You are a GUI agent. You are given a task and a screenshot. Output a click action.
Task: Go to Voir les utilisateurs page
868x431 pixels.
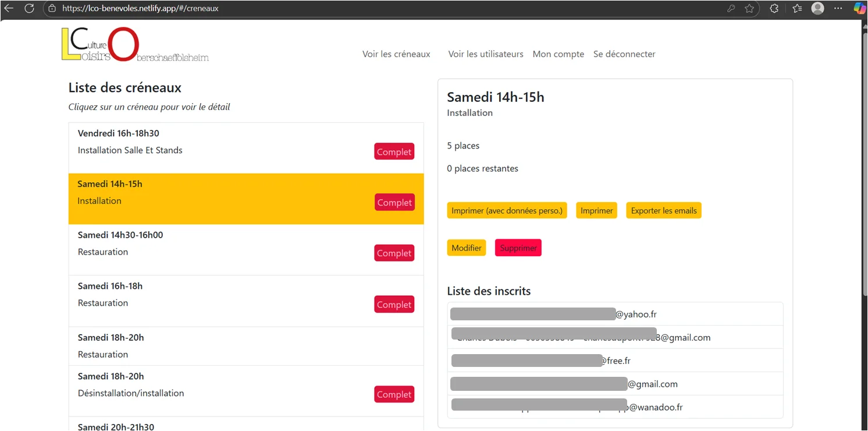click(485, 54)
